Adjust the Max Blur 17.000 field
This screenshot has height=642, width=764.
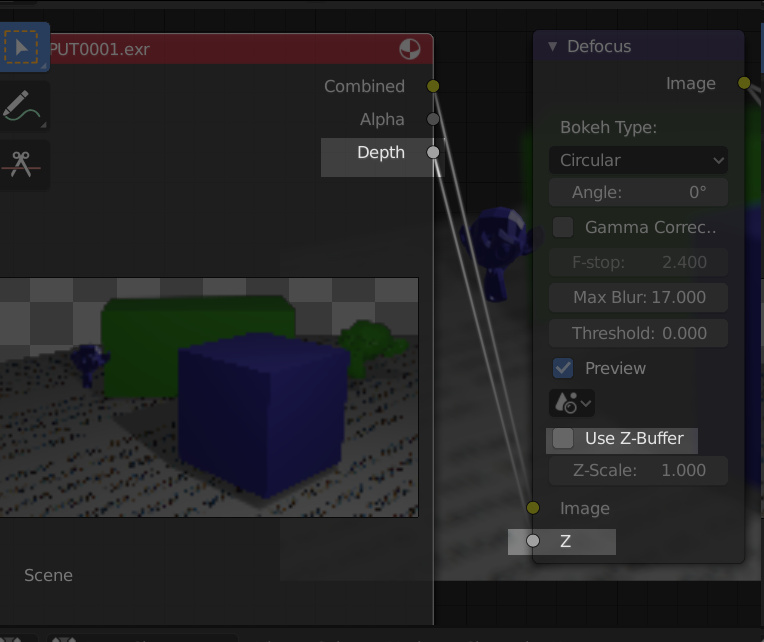coord(638,297)
